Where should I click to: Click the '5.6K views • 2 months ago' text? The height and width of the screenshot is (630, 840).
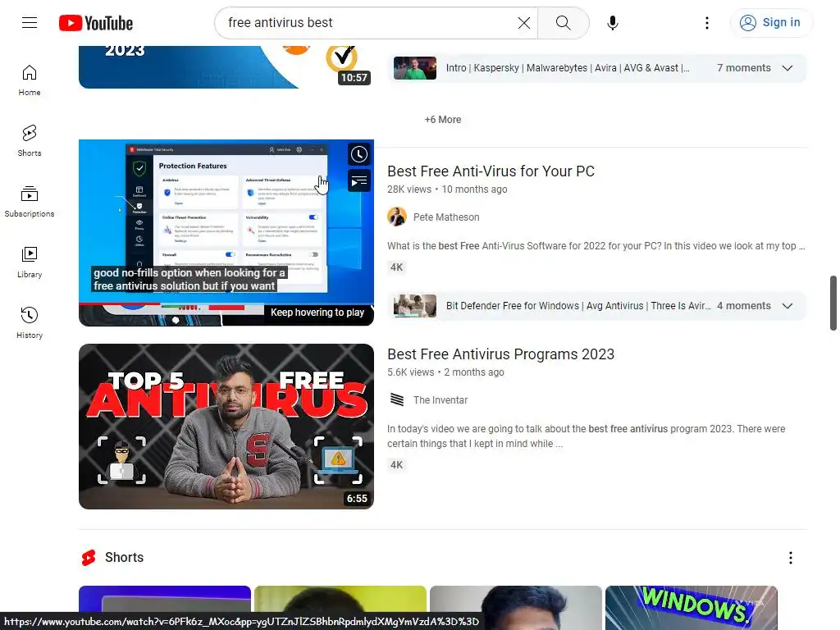445,372
